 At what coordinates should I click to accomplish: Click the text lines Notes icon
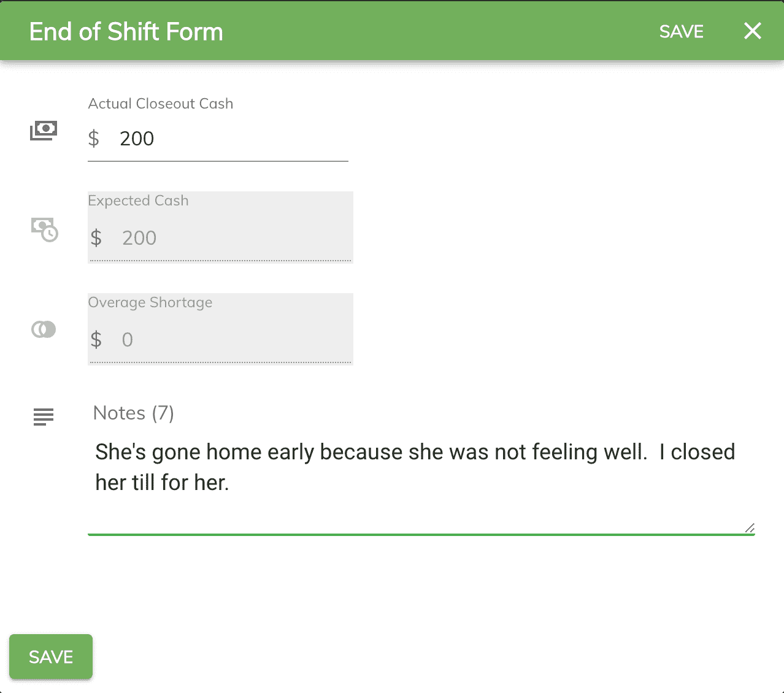click(44, 417)
